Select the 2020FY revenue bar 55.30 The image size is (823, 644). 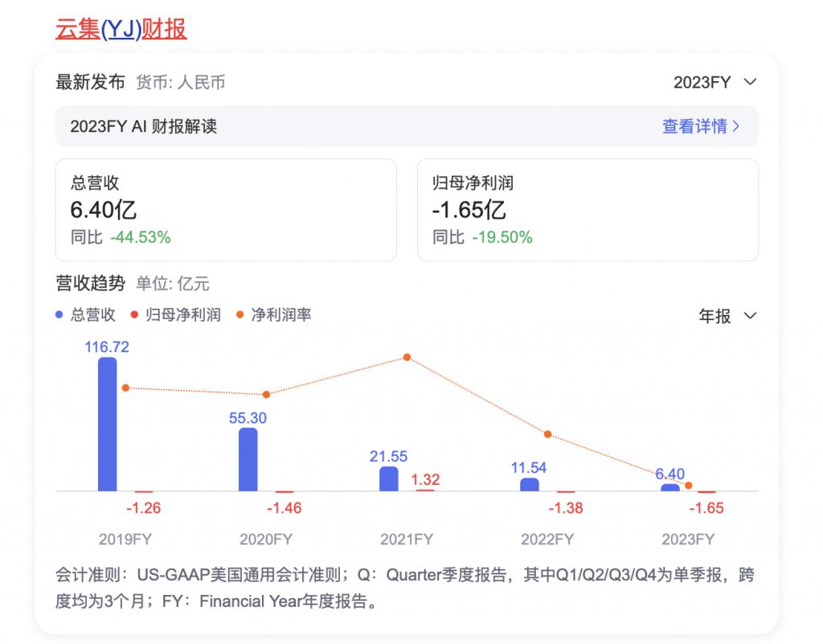pos(248,459)
